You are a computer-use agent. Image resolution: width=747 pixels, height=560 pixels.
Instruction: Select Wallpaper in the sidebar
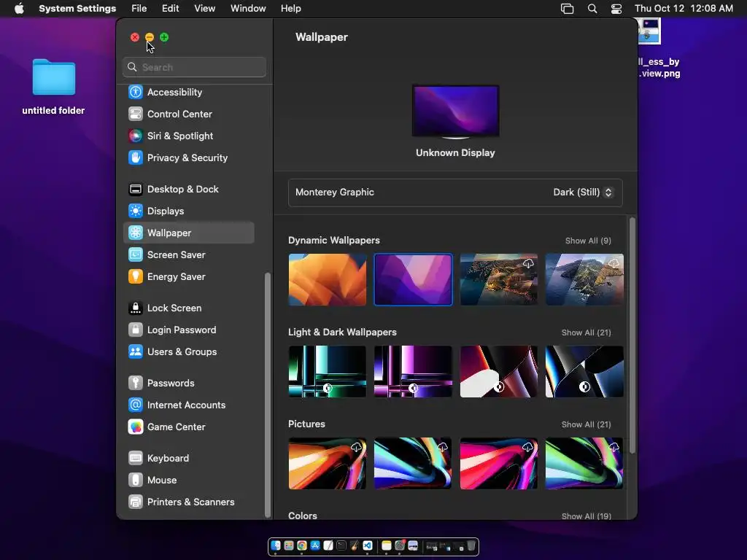189,233
